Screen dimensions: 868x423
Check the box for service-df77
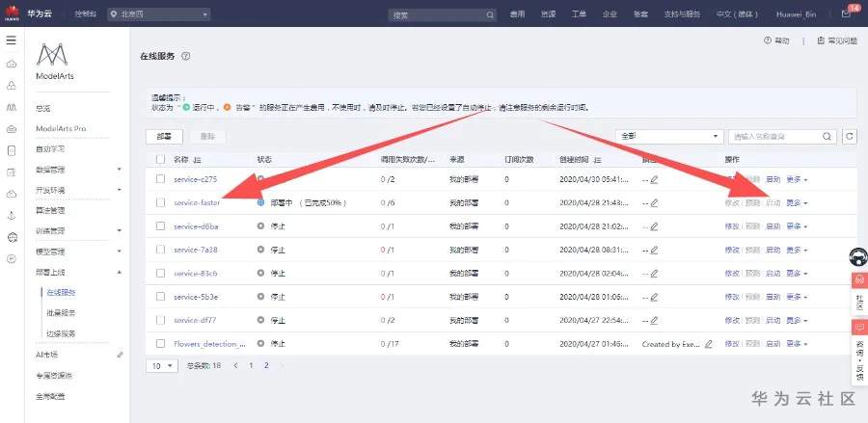tap(160, 320)
